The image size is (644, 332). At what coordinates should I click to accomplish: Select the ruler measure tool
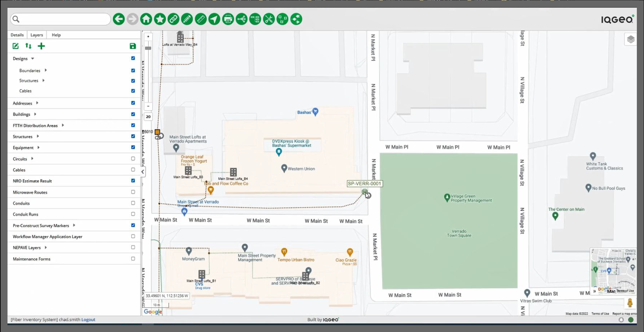coord(201,19)
